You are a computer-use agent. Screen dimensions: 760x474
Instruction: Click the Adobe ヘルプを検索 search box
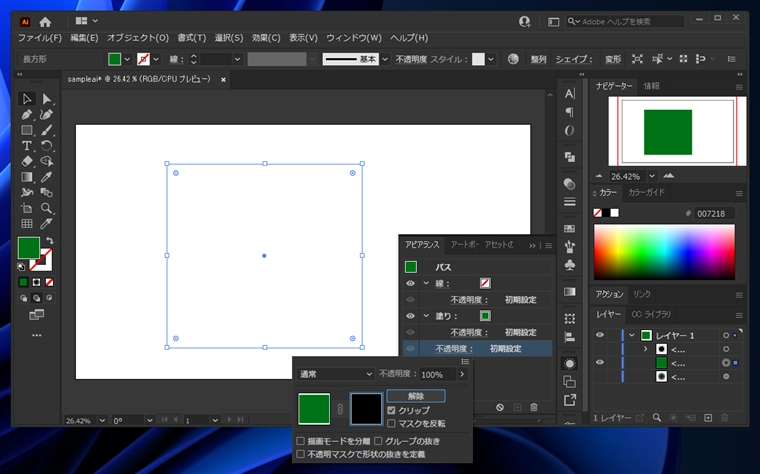point(625,21)
